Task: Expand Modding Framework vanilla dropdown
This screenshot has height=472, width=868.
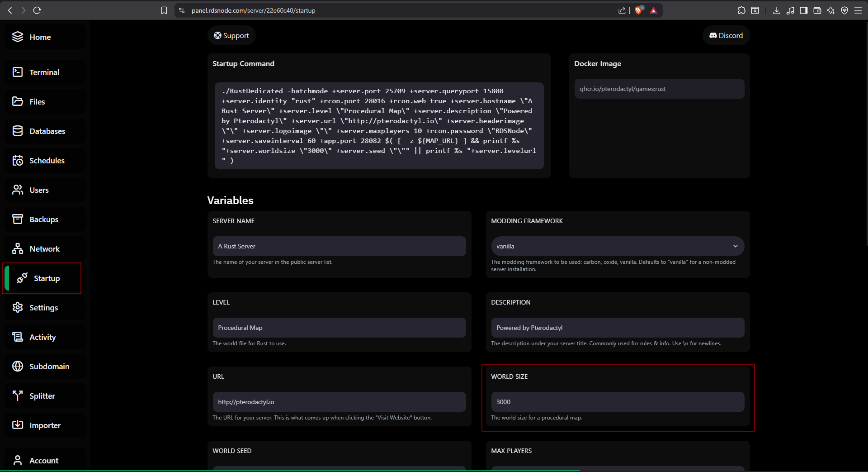Action: tap(618, 246)
